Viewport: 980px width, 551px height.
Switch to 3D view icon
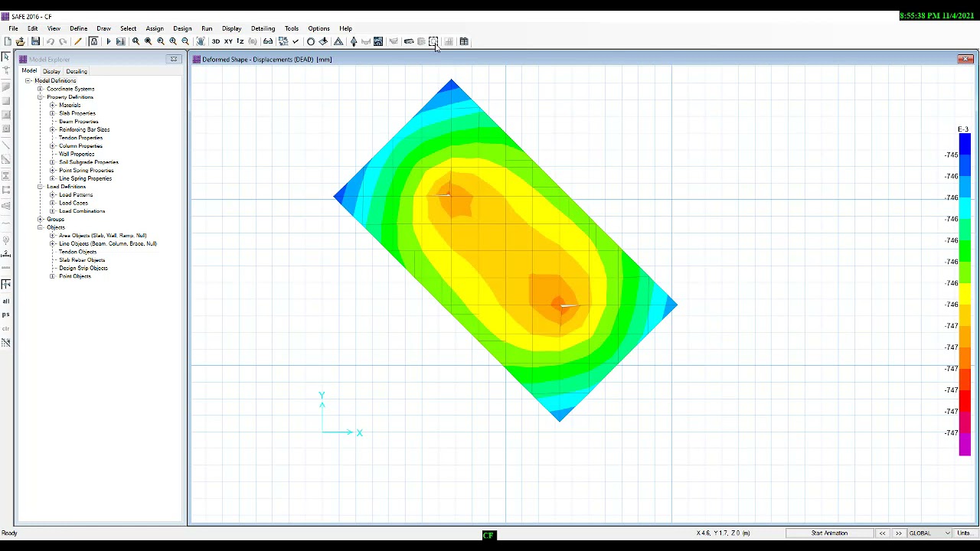216,41
